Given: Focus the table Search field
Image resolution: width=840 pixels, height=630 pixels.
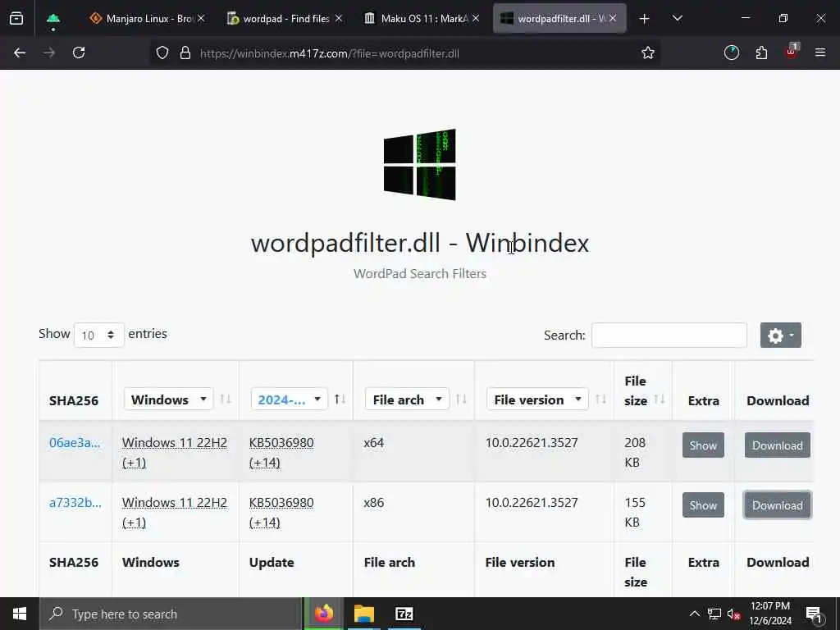Looking at the screenshot, I should [x=669, y=335].
